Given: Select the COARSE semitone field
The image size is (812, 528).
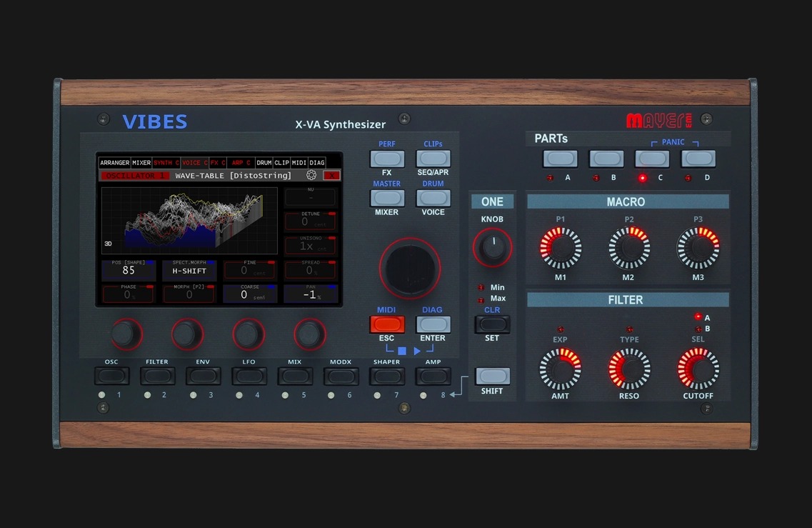Looking at the screenshot, I should pyautogui.click(x=250, y=293).
